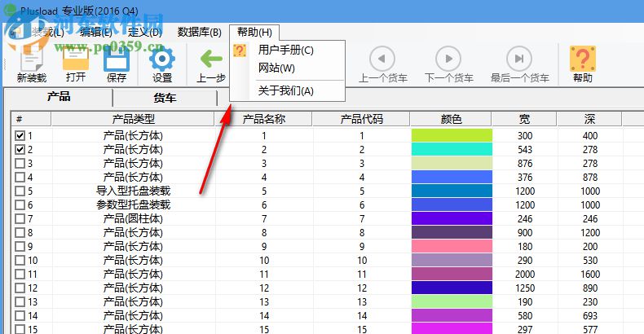Screen dimensions: 644x334
Task: Pick the light green swatch in row 13
Action: [x=452, y=302]
